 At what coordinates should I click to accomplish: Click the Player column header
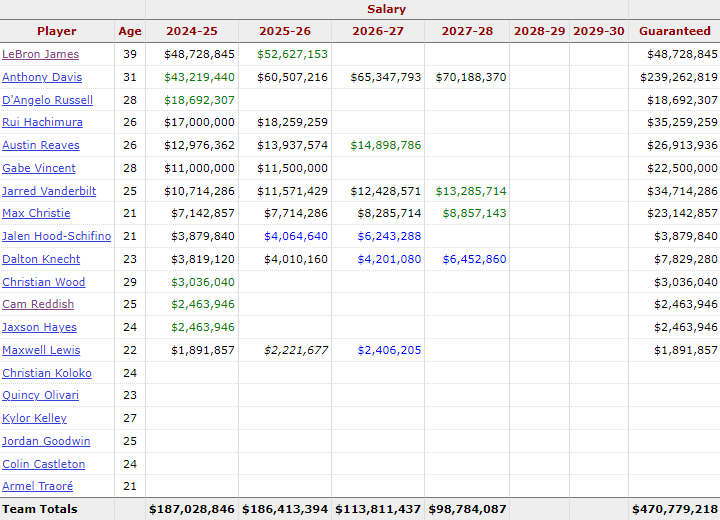tap(57, 31)
